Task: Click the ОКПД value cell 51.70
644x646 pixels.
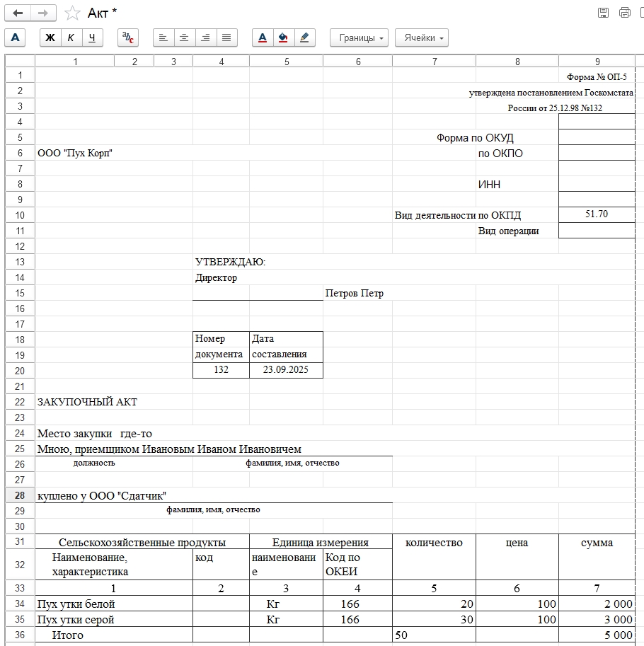Action: pos(597,215)
